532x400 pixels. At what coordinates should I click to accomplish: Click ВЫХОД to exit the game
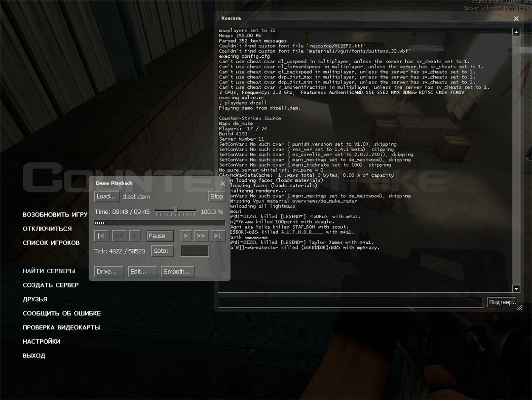click(34, 356)
